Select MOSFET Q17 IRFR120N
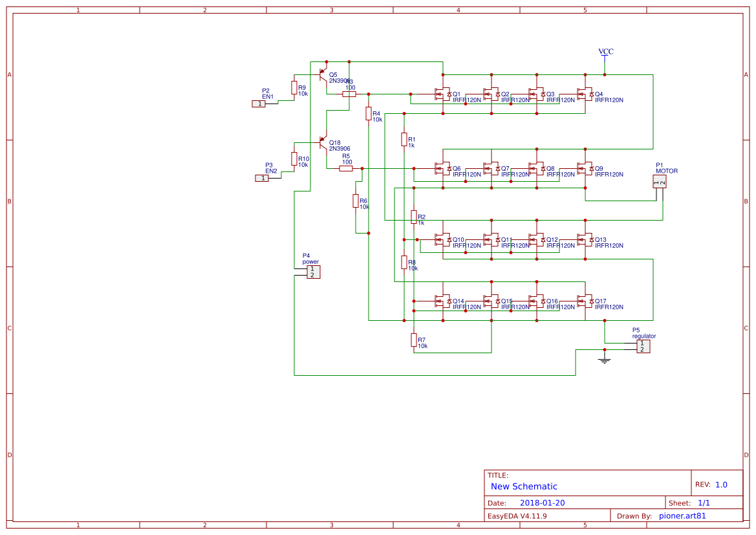This screenshot has height=535, width=756. (x=584, y=300)
